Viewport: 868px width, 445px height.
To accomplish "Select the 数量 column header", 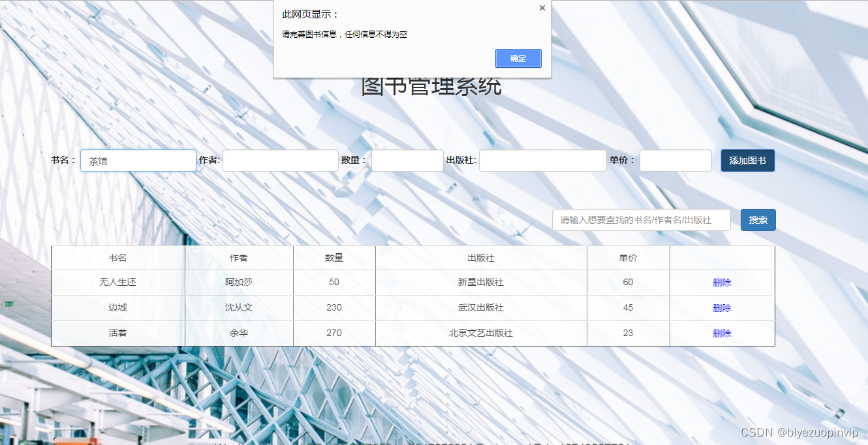I will click(x=334, y=258).
